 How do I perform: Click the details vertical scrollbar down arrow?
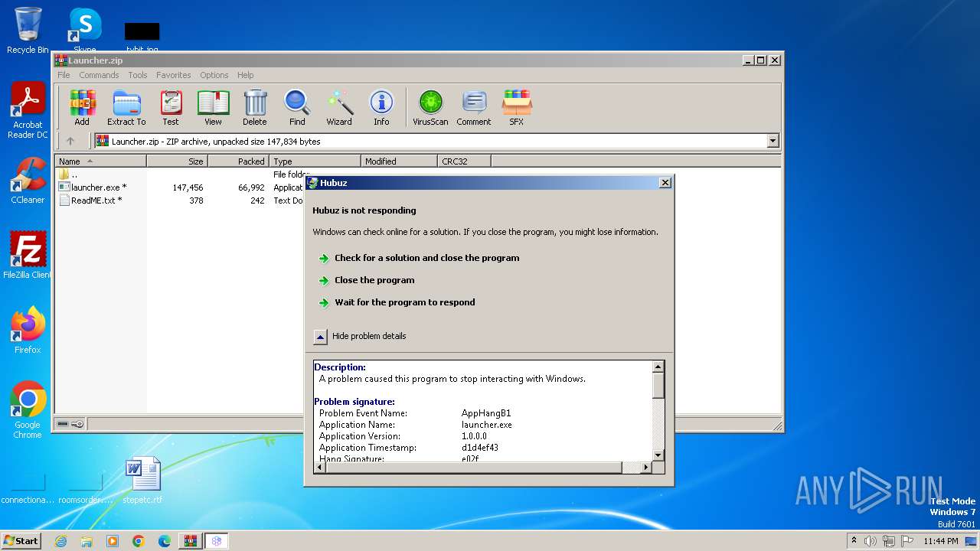click(658, 455)
